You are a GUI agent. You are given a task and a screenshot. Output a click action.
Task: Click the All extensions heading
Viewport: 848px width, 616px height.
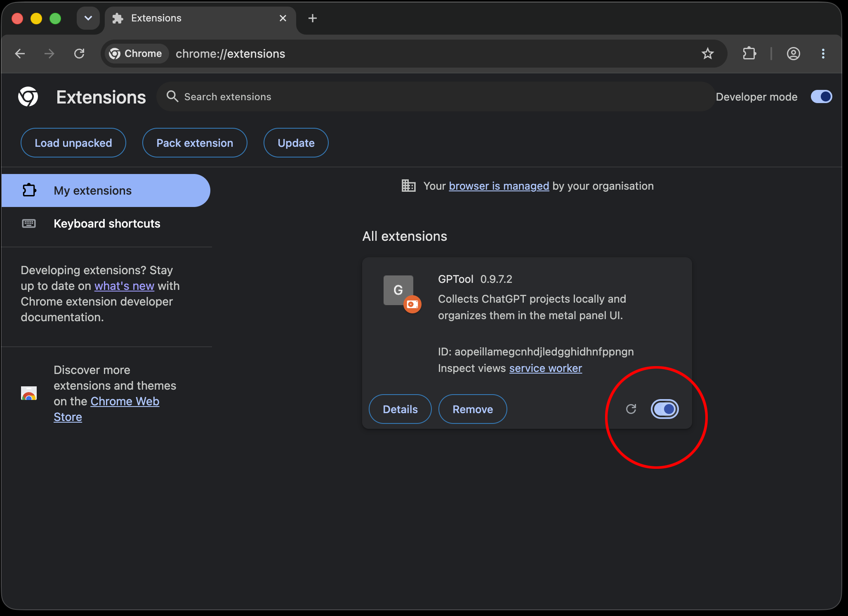coord(405,236)
